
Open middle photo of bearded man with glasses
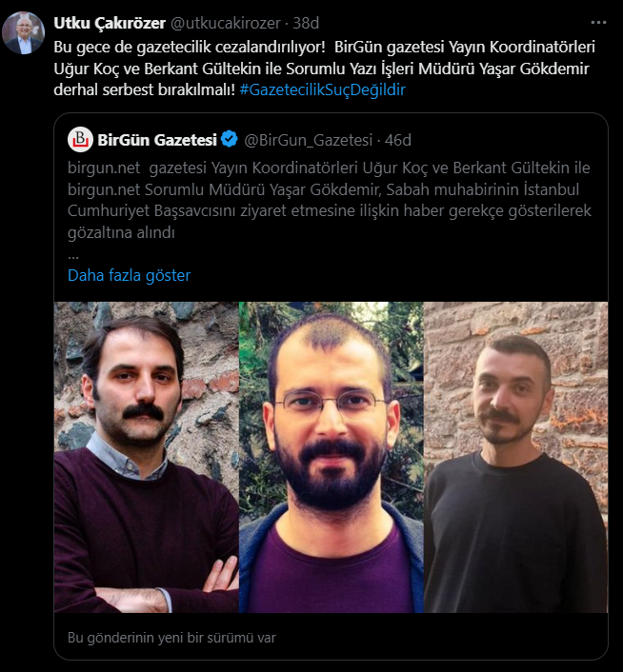coord(331,457)
